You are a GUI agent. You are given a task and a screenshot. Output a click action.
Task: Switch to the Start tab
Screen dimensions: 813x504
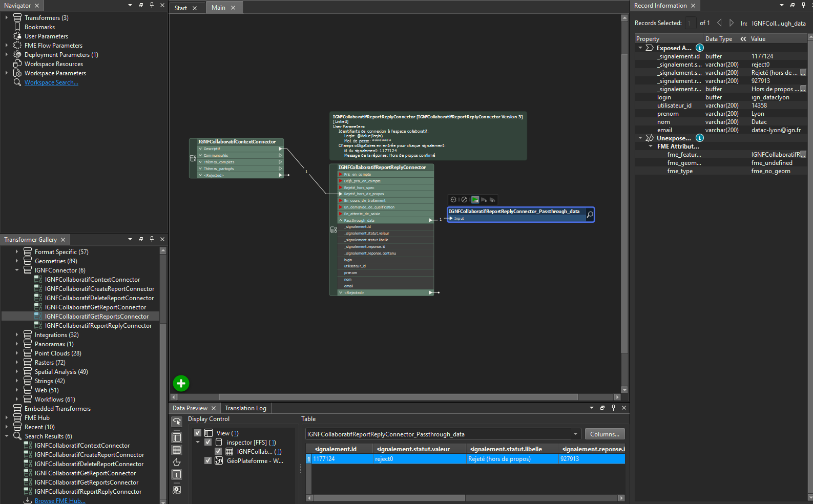181,8
